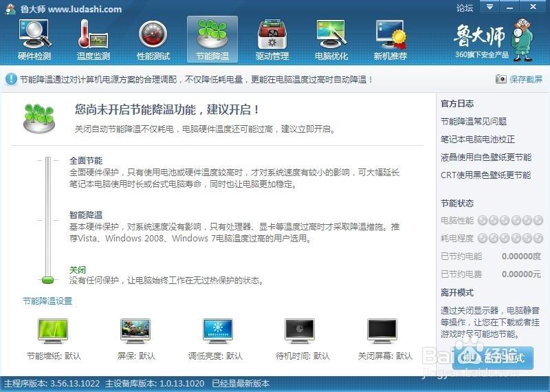Click 待机时间: 默认 label
The width and height of the screenshot is (550, 392).
(302, 356)
